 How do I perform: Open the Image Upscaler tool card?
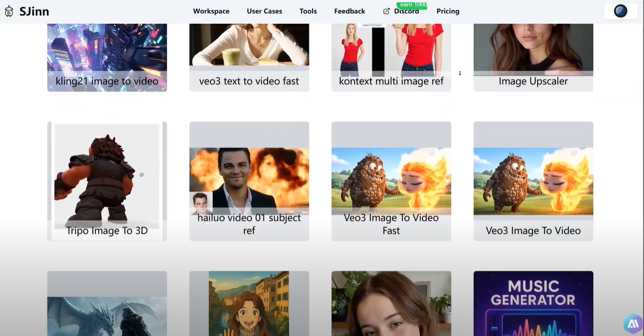coord(533,57)
